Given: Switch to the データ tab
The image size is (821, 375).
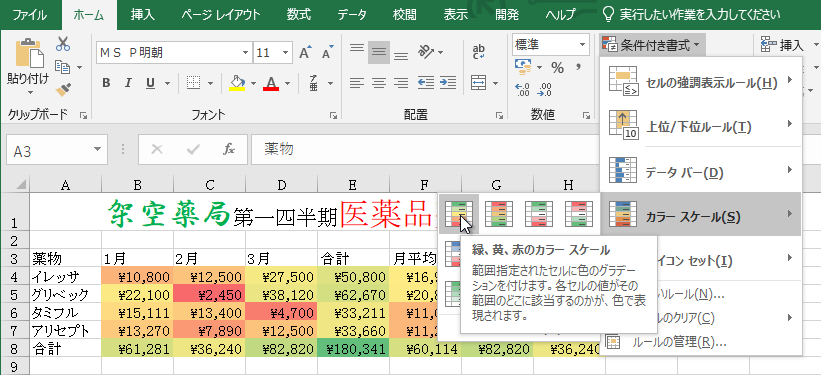Looking at the screenshot, I should (x=352, y=14).
